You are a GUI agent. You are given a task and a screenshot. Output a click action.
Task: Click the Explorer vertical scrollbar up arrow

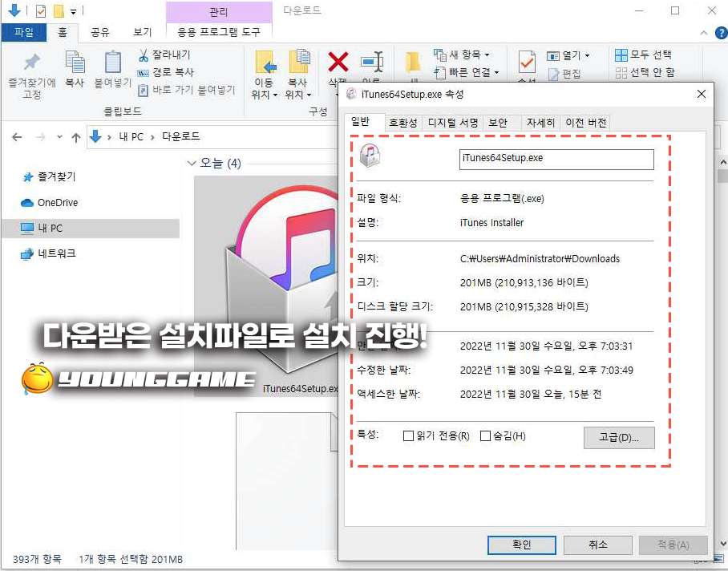(x=723, y=163)
